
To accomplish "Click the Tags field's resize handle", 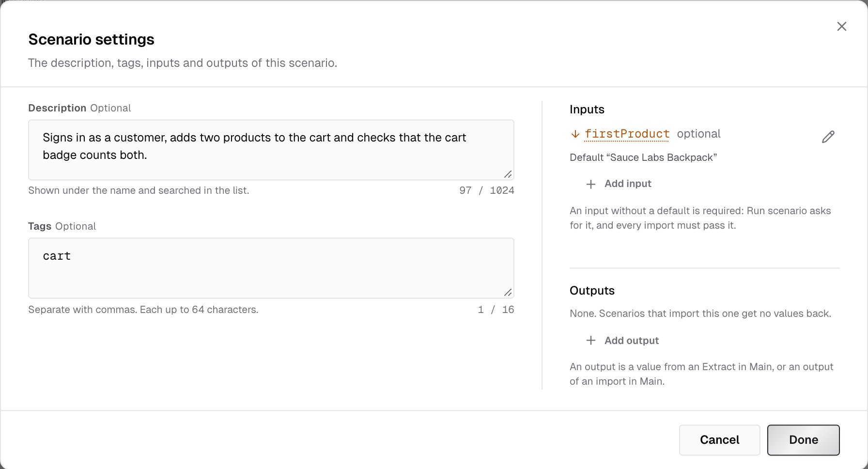I will pyautogui.click(x=508, y=292).
